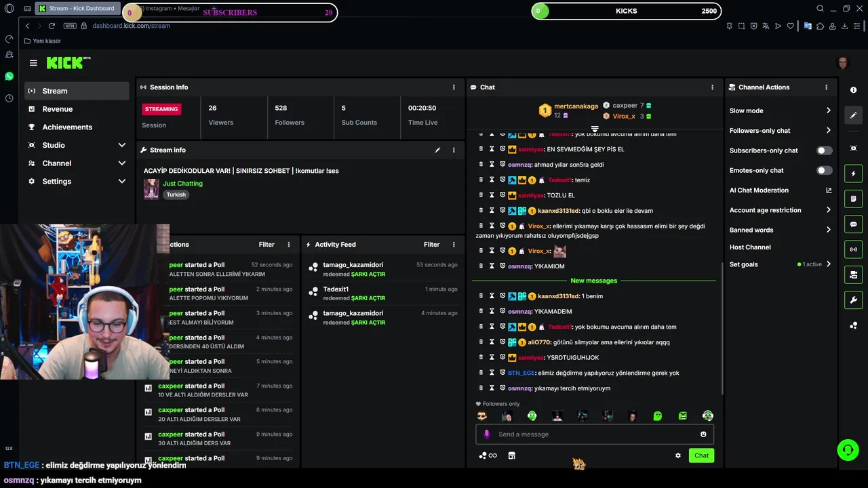The width and height of the screenshot is (868, 488).
Task: Select the sunglasses face emote
Action: pyautogui.click(x=482, y=415)
